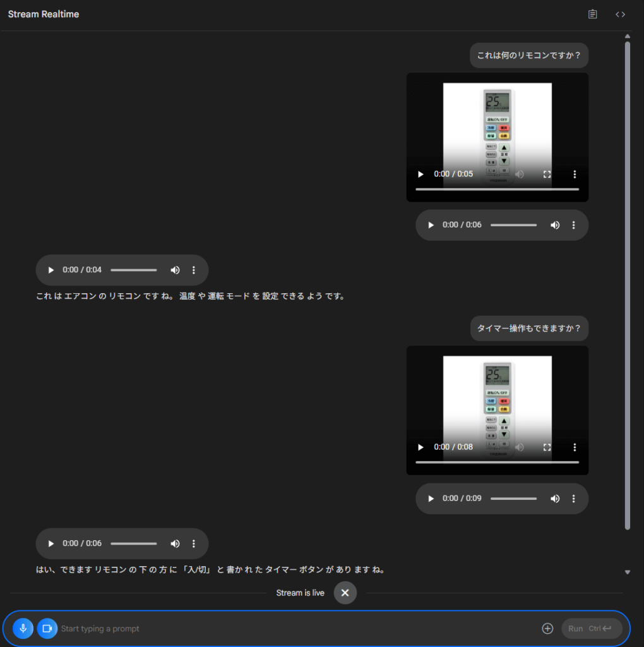Enter fullscreen on the 0:08 video
The width and height of the screenshot is (644, 647).
pyautogui.click(x=547, y=447)
